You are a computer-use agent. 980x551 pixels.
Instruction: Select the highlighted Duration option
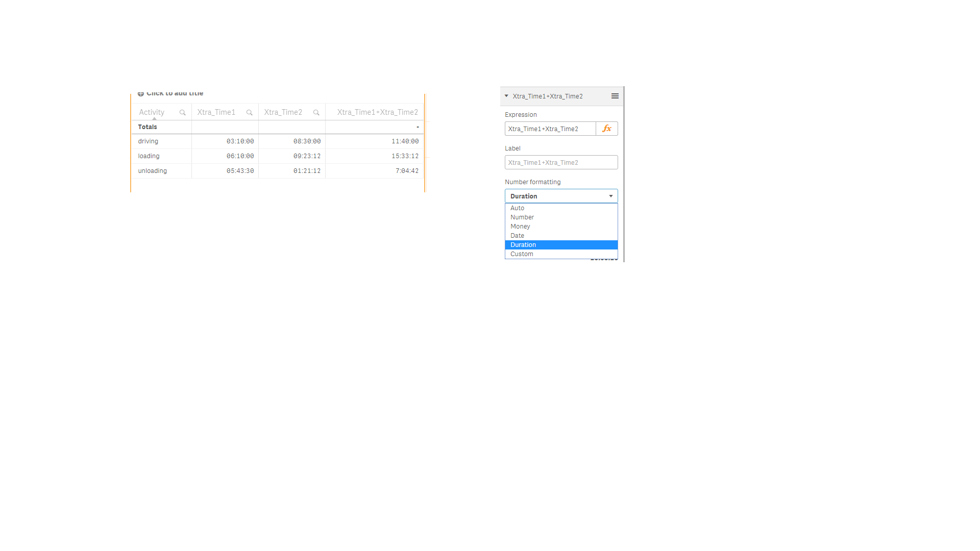pos(523,245)
